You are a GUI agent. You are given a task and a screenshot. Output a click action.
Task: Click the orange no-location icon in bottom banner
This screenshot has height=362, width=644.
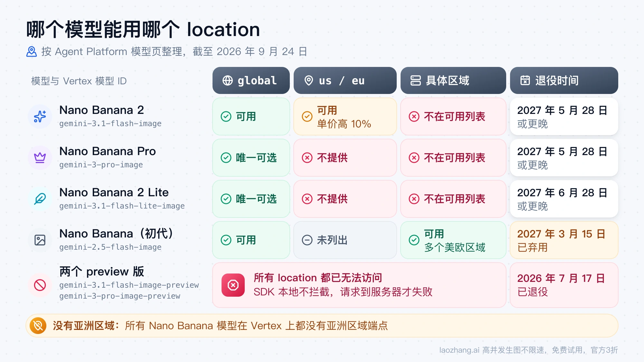click(x=38, y=326)
